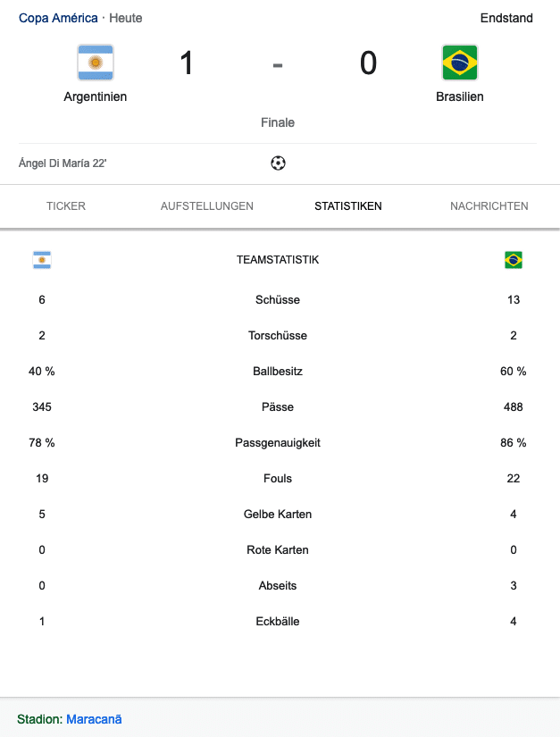This screenshot has height=737, width=560.
Task: Select the Brazil flag in the statistics header
Action: (x=514, y=260)
